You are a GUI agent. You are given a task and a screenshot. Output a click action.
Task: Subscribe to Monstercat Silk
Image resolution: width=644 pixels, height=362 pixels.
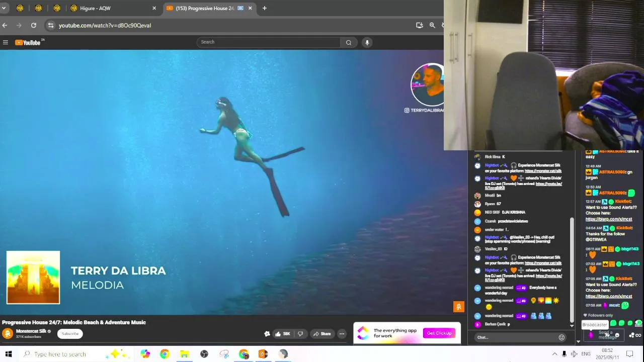(70, 334)
